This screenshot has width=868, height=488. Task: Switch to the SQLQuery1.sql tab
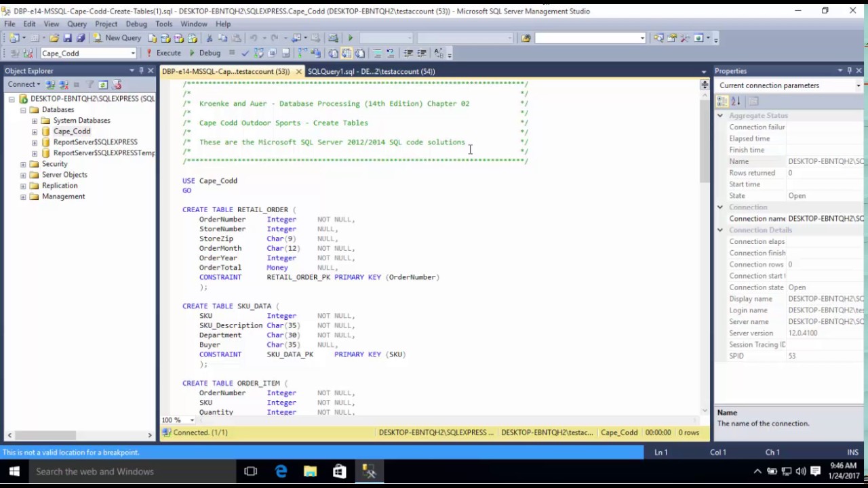pos(370,71)
